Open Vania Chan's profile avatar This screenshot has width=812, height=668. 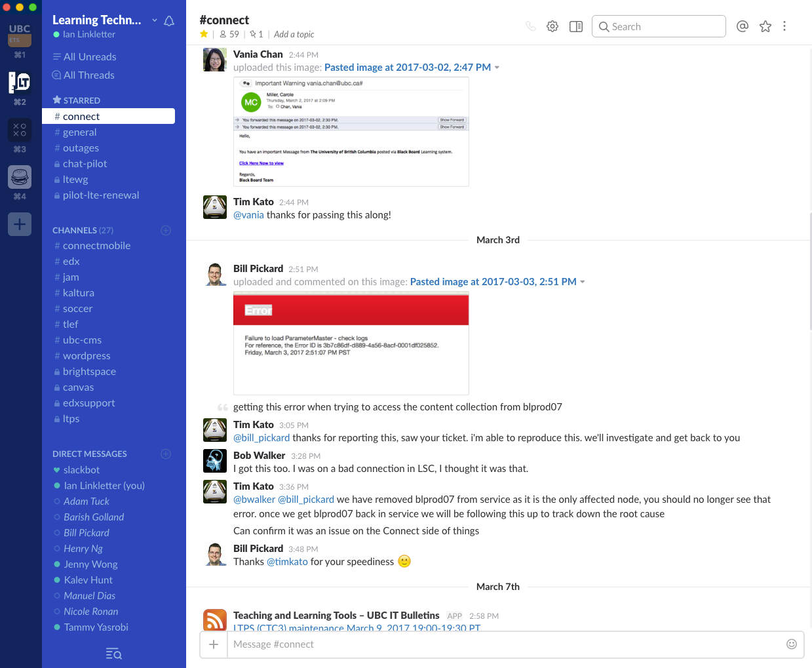pos(215,60)
